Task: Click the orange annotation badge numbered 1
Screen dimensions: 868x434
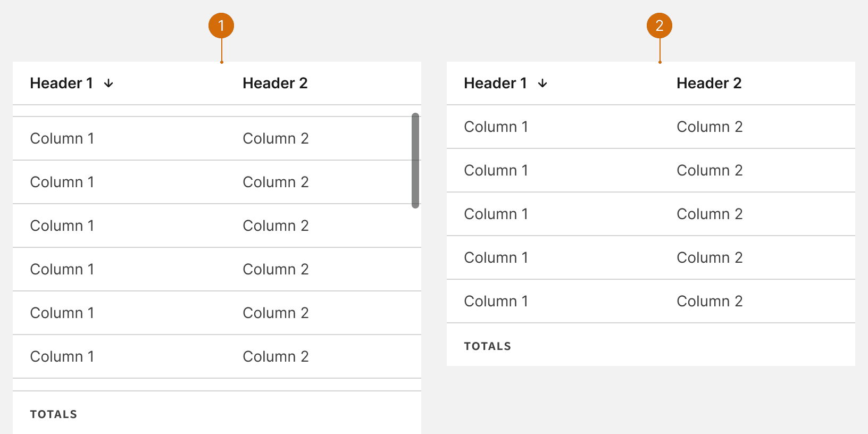Action: coord(221,26)
